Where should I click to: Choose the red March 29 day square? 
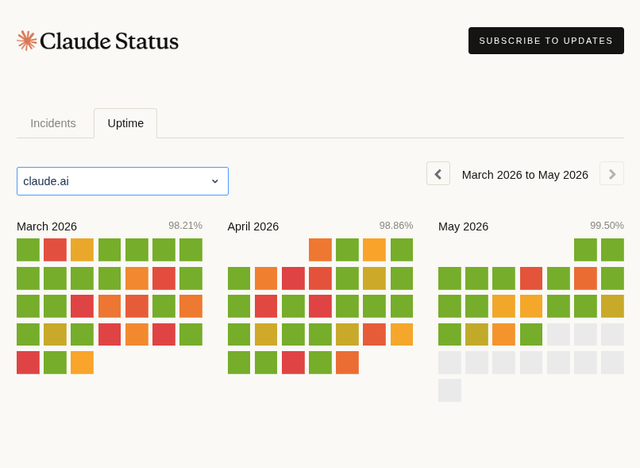click(28, 362)
